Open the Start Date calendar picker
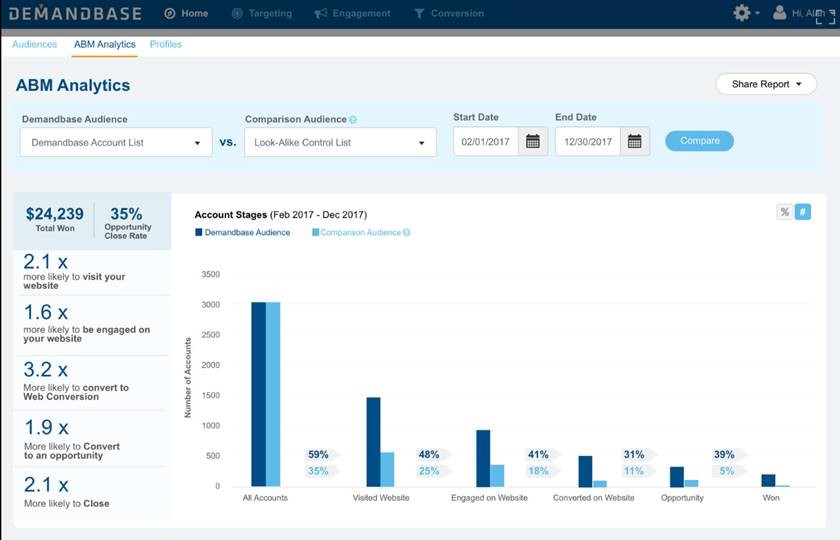Viewport: 840px width, 540px height. click(533, 142)
